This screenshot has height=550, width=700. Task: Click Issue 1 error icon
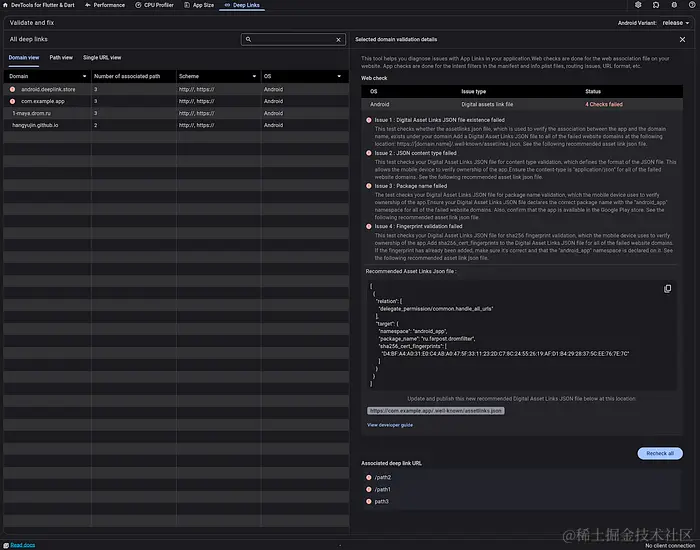pyautogui.click(x=369, y=120)
